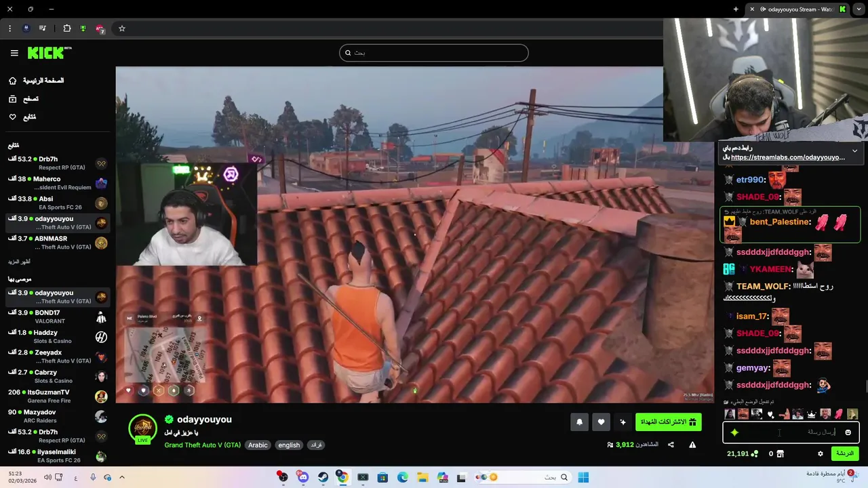The image size is (868, 488).
Task: Open the Drb7h Respect RP followed channel
Action: tap(57, 163)
